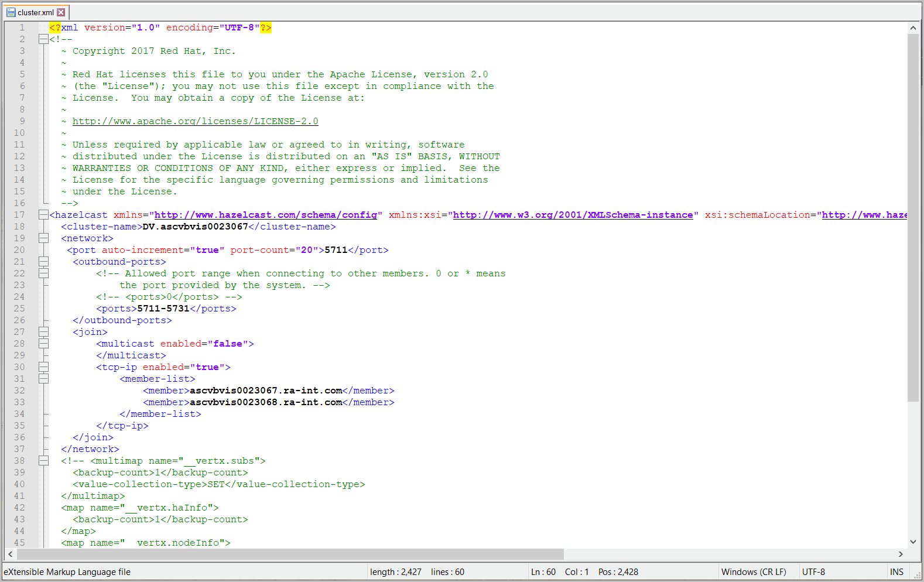The image size is (924, 582).
Task: Fold the outbound-ports block on line 21
Action: [x=43, y=262]
